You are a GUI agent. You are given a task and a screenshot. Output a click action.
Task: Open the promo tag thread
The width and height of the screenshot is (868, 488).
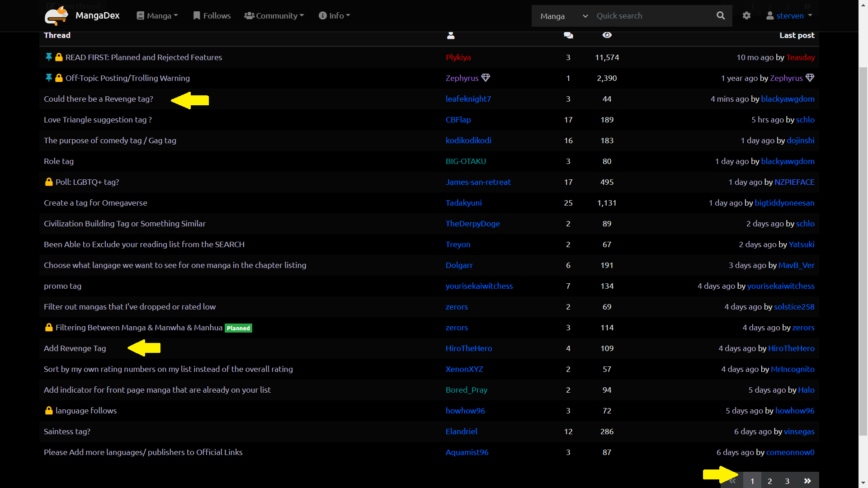point(62,286)
